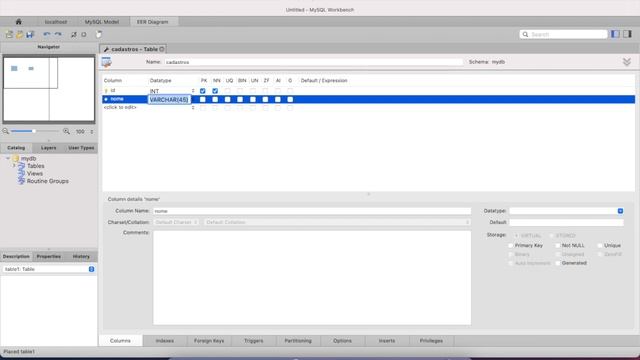Open the zoom percentage stepper

[92, 131]
